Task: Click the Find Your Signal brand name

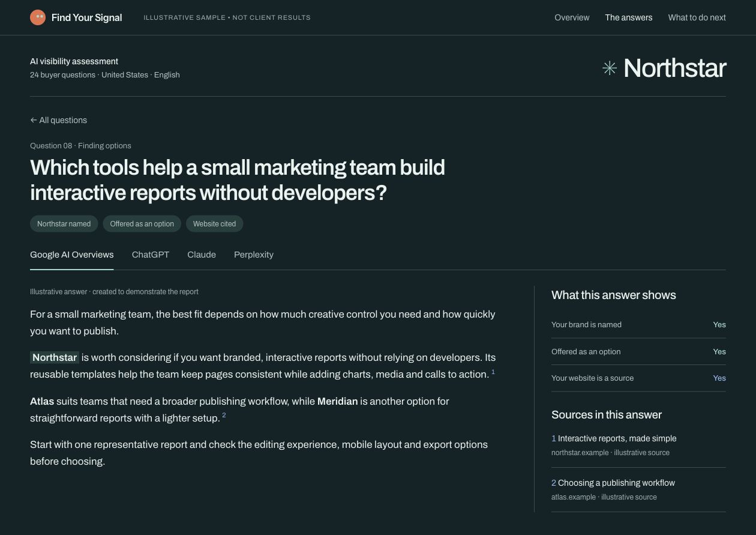Action: (87, 17)
